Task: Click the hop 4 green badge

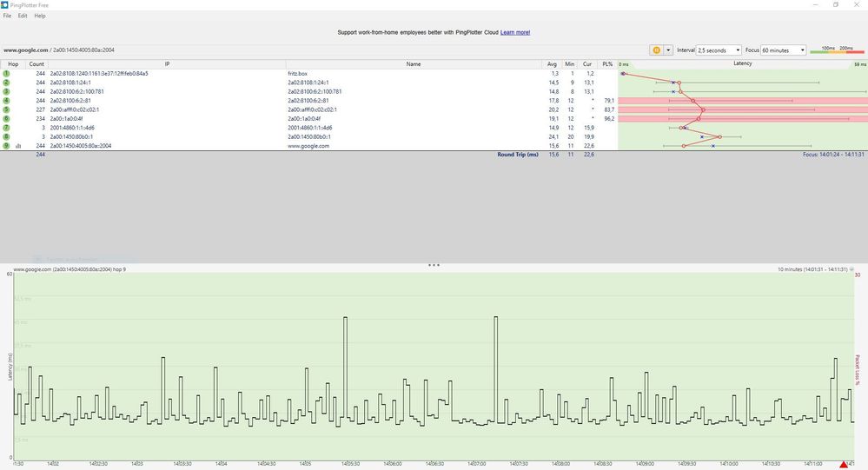Action: pos(6,100)
